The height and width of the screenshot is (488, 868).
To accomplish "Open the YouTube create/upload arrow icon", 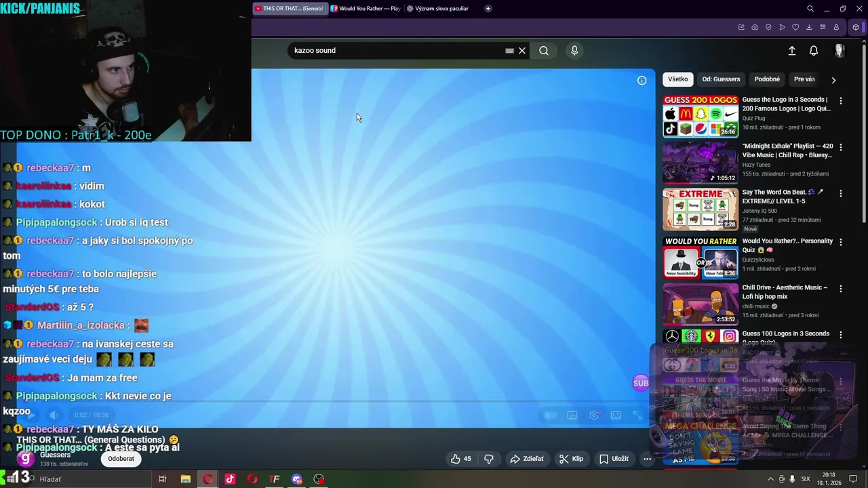I will tap(791, 50).
